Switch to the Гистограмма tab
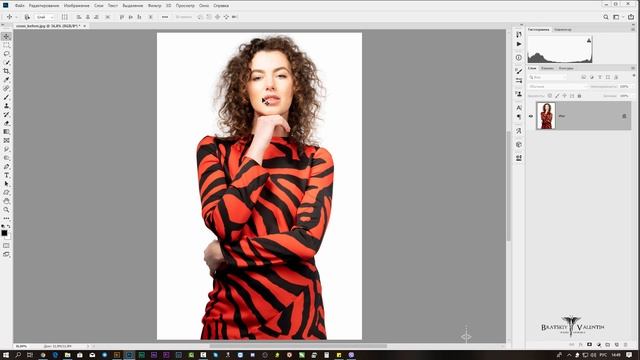This screenshot has height=360, width=640. click(x=538, y=29)
